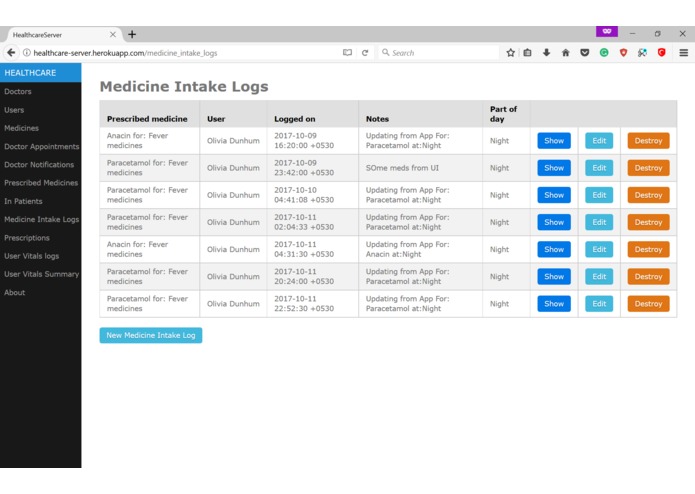Click the browser Search field

[439, 53]
